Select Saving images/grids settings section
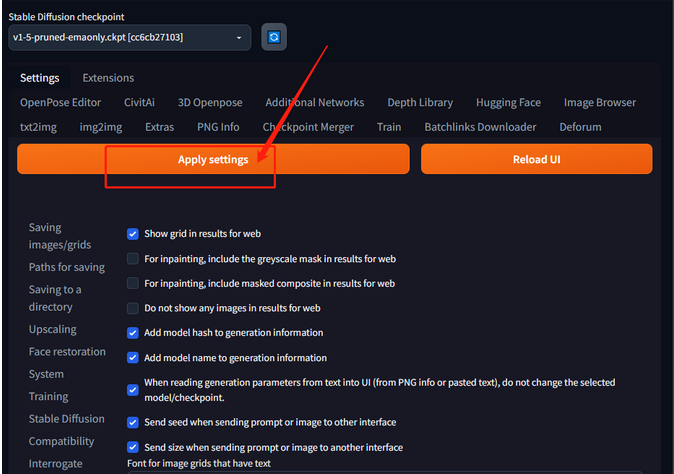The width and height of the screenshot is (674, 474). (x=60, y=236)
